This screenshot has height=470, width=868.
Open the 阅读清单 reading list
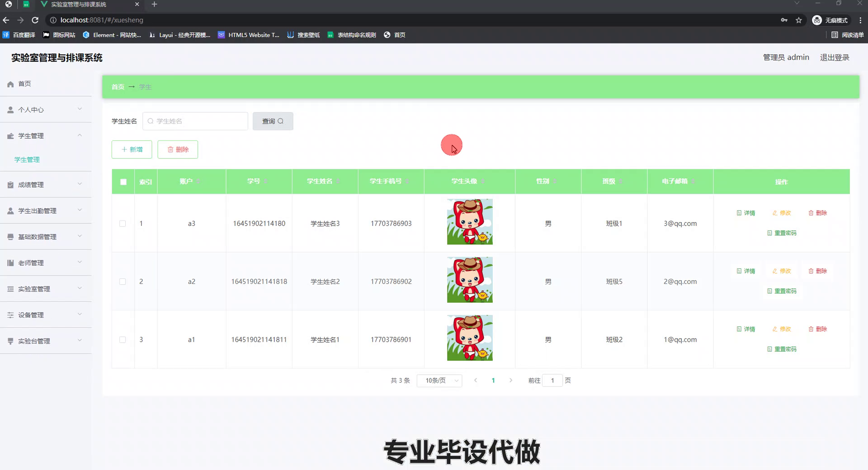click(847, 35)
